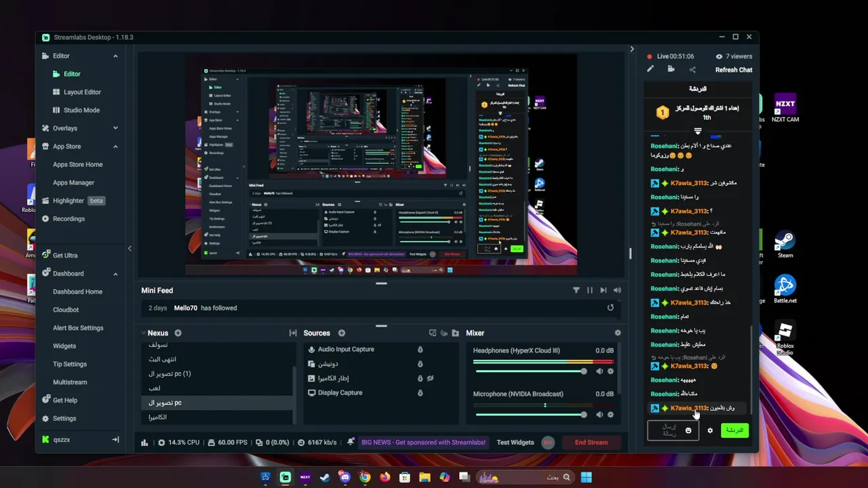
Task: Collapse the left sidebar with arrow handle
Action: [130, 249]
